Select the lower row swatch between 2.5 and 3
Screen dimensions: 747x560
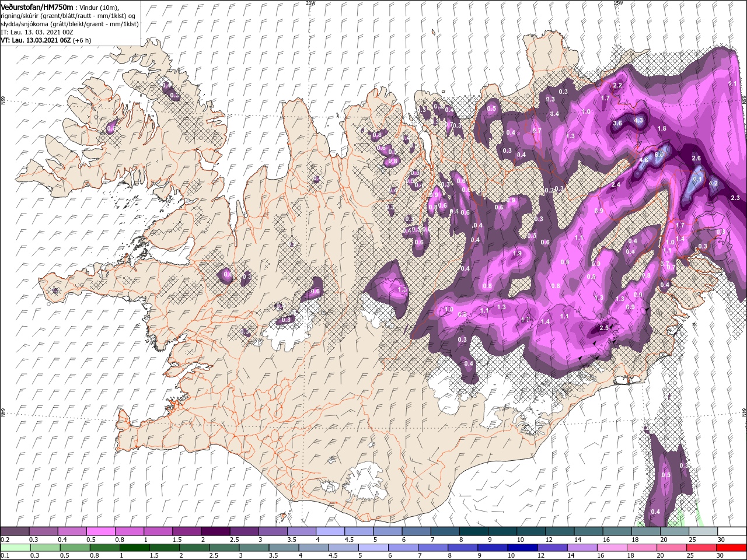(224, 548)
